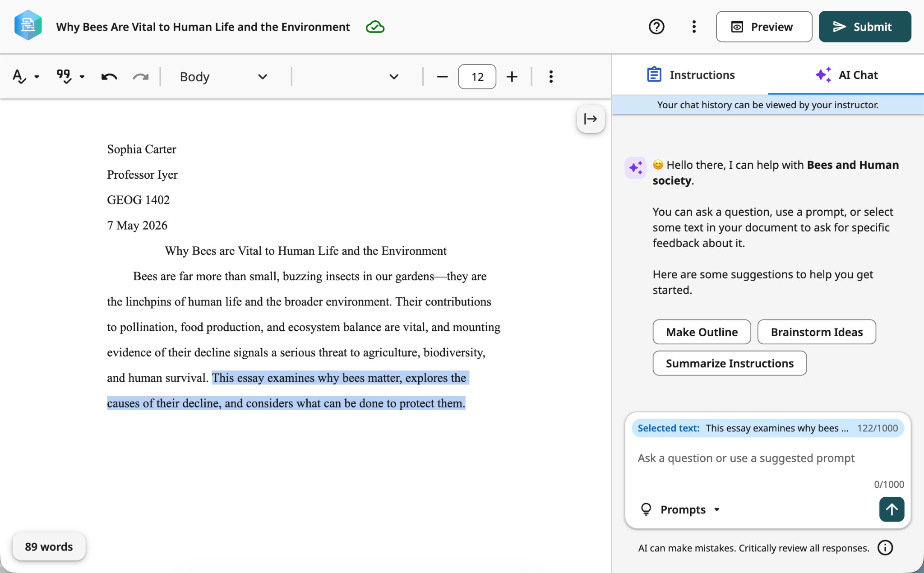Viewport: 924px width, 573px height.
Task: Expand the citation quote dropdown arrow
Action: [x=82, y=77]
